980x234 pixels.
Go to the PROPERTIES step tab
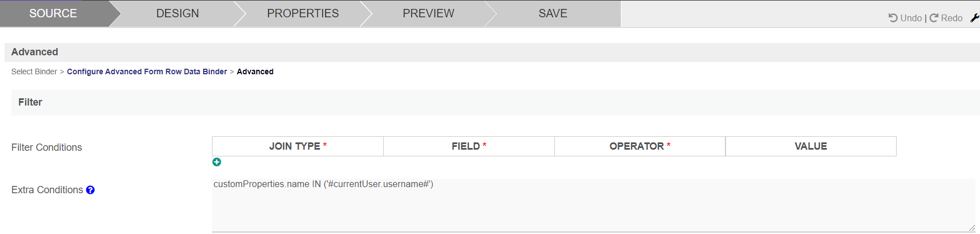(x=303, y=13)
